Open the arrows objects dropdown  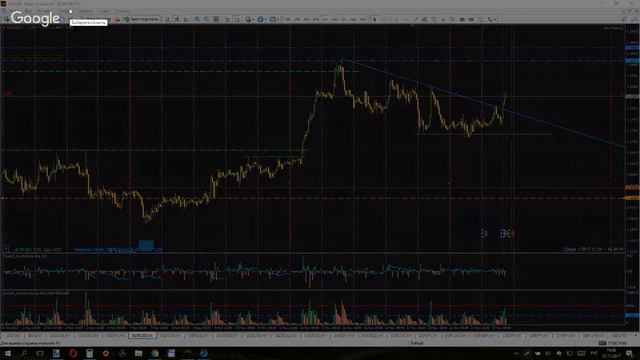point(491,19)
